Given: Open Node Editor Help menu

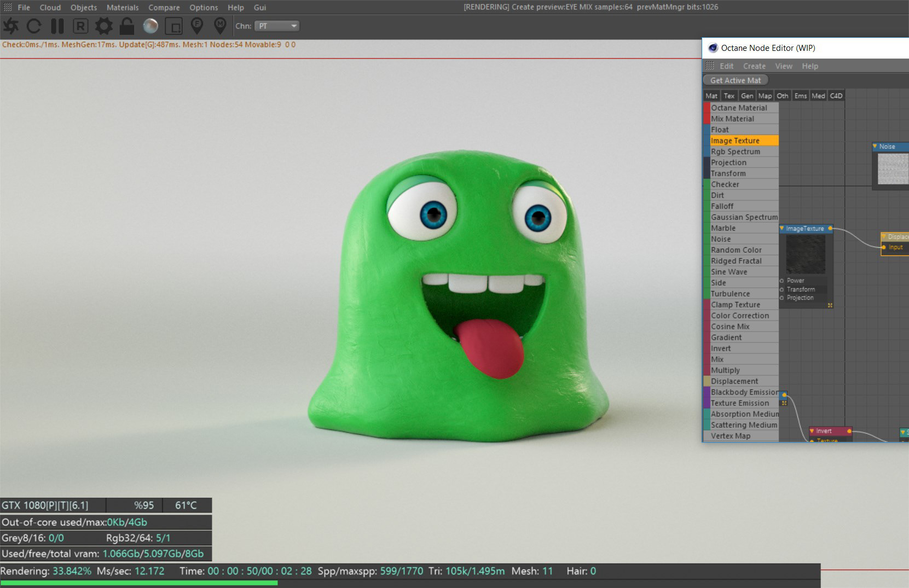Looking at the screenshot, I should [x=810, y=66].
